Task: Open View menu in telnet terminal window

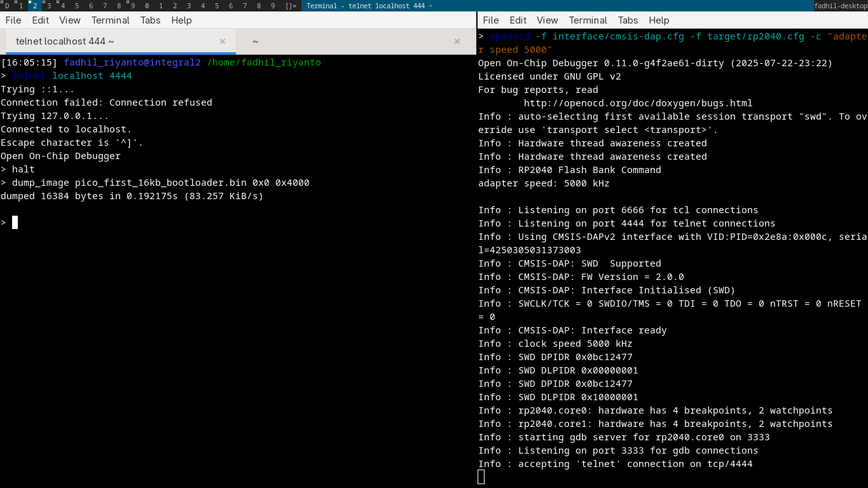Action: tap(70, 20)
